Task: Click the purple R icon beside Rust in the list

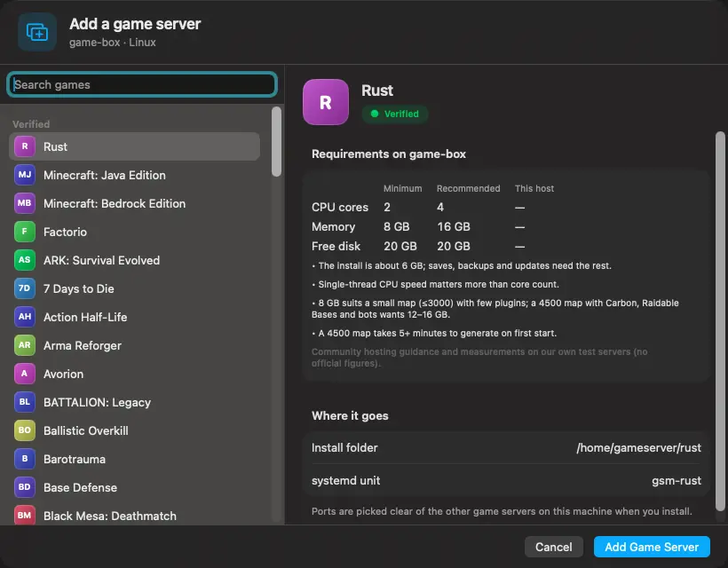Action: 25,146
